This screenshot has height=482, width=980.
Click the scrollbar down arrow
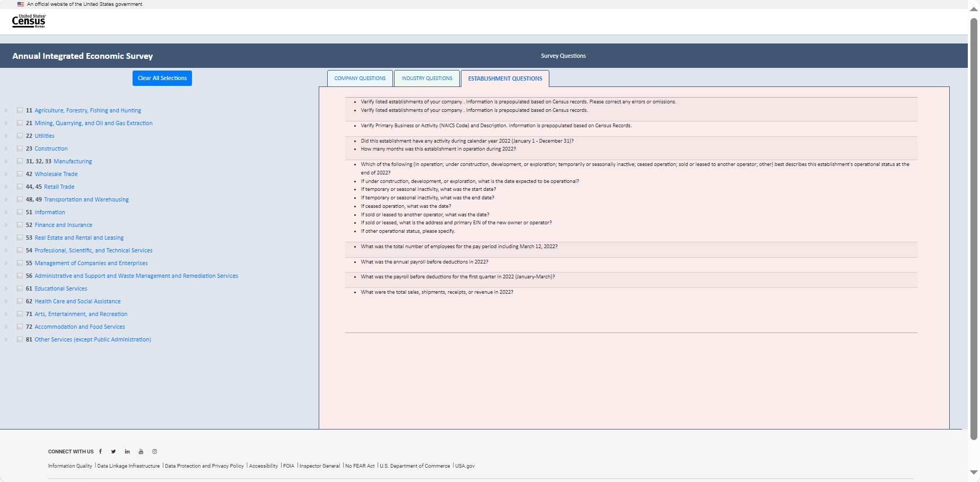[x=974, y=472]
